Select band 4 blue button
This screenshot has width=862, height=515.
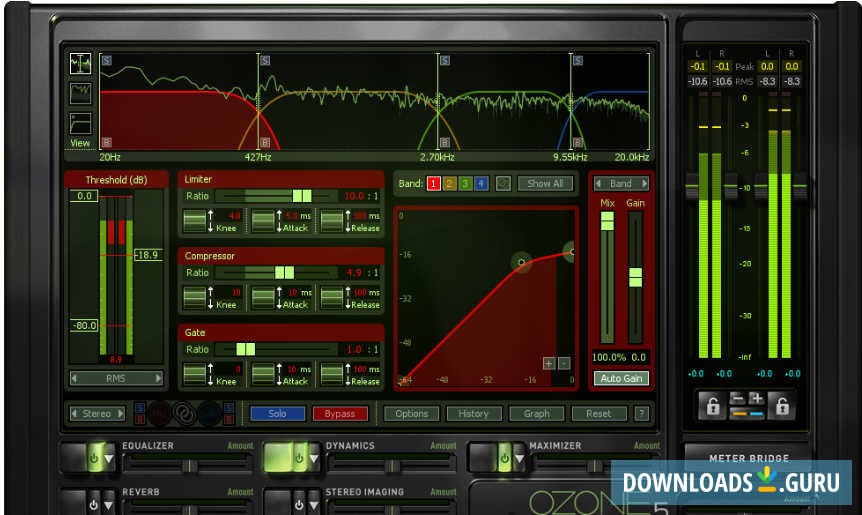coord(481,184)
